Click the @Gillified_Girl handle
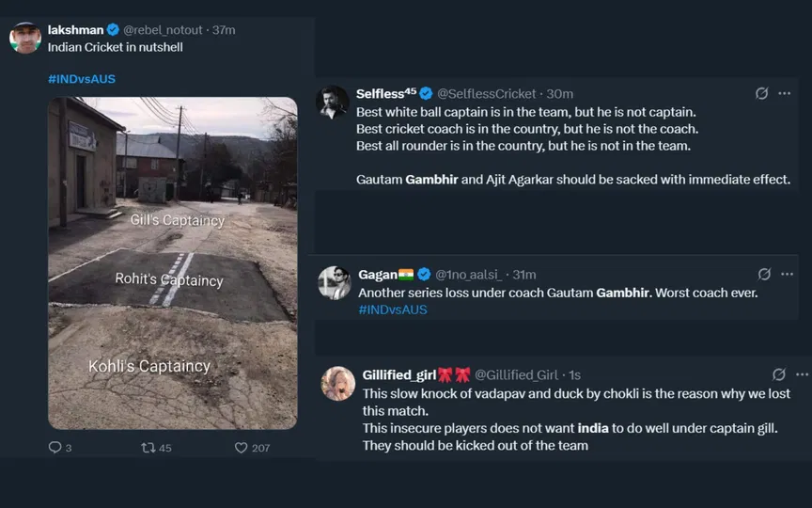 pos(516,374)
